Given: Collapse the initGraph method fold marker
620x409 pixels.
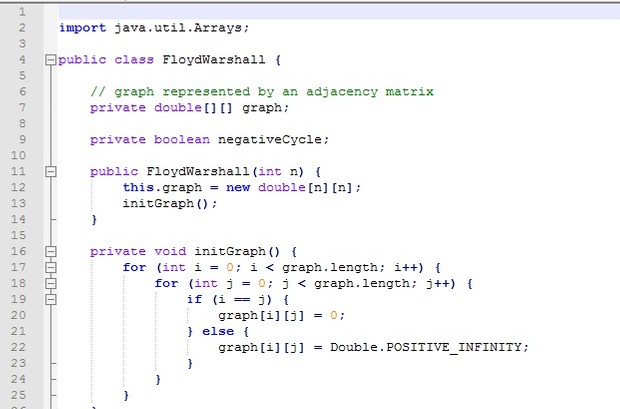Looking at the screenshot, I should pyautogui.click(x=51, y=252).
